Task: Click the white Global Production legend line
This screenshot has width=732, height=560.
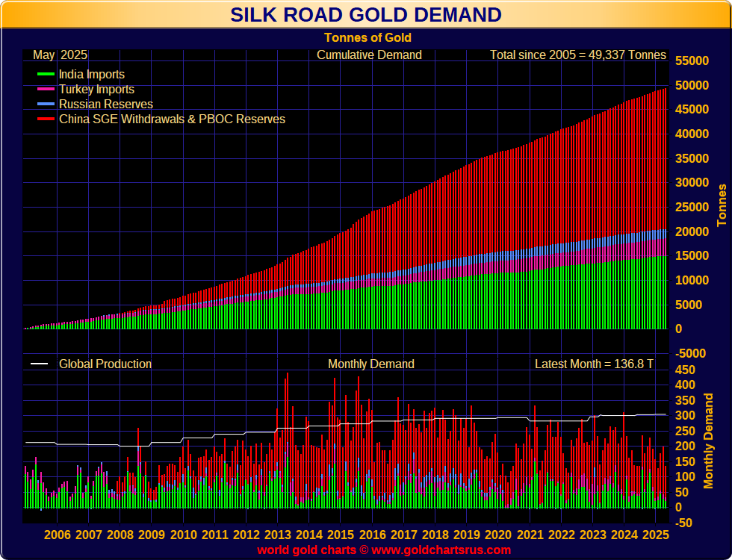Action: point(39,364)
